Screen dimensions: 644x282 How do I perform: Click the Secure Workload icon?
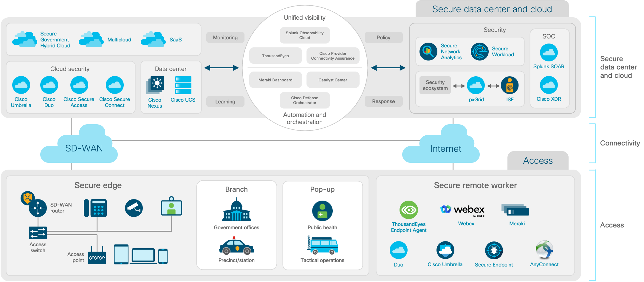tap(480, 52)
